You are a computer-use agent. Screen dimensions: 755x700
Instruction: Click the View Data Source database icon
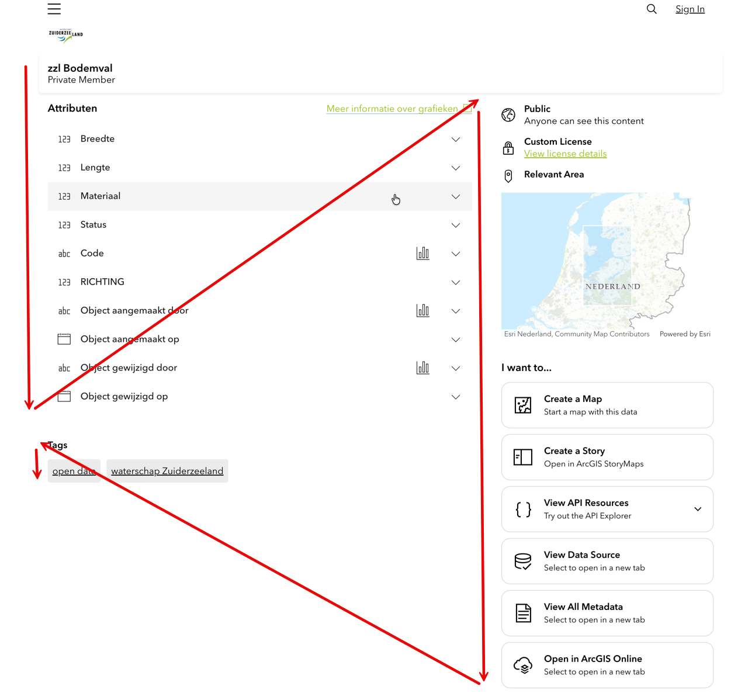[523, 561]
